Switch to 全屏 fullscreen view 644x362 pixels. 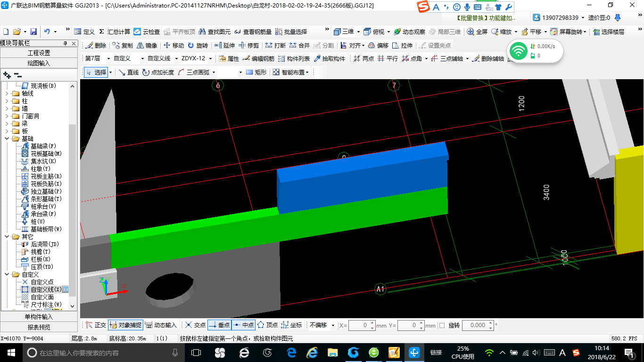coord(477,32)
